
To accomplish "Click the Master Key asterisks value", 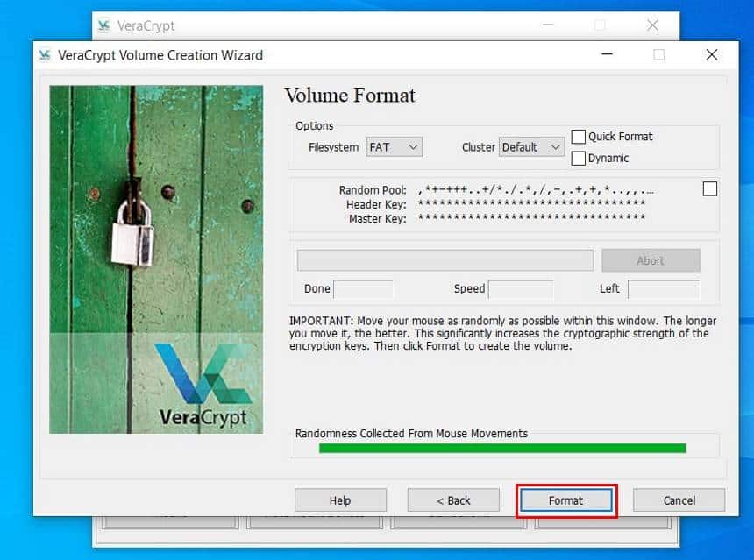I will (x=531, y=218).
